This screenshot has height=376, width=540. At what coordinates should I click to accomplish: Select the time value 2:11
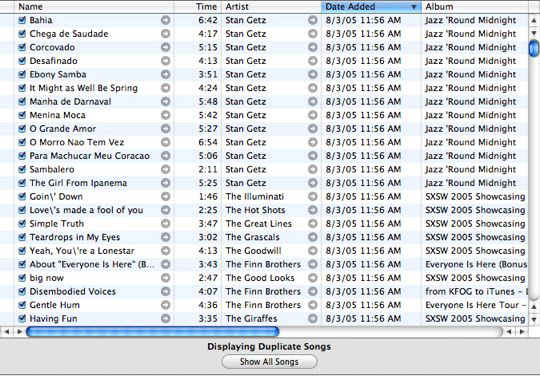208,169
